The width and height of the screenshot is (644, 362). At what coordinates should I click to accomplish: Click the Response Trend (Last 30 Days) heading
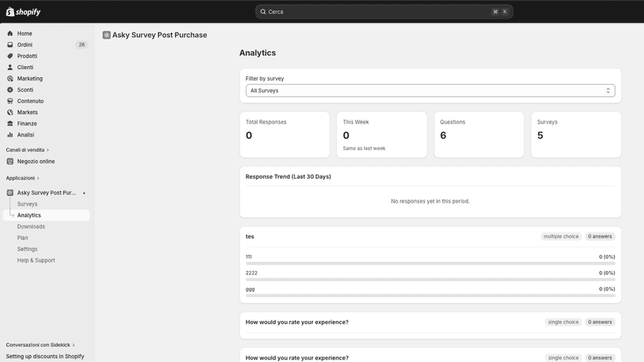289,176
